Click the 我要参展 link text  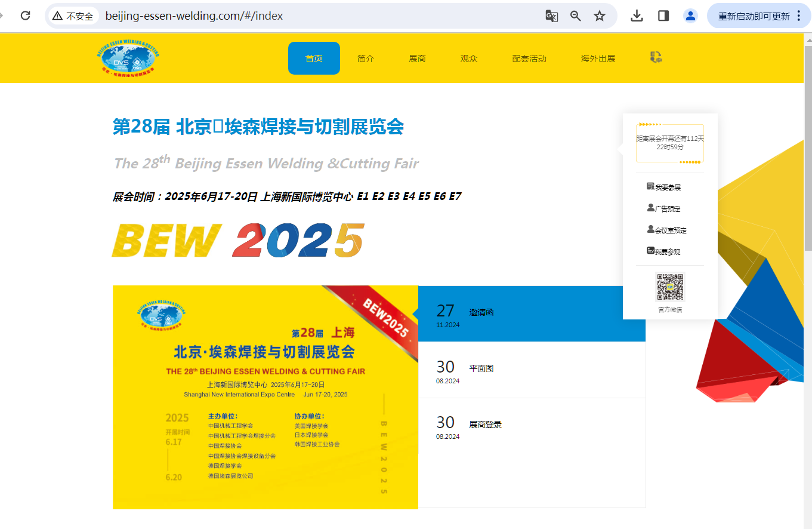click(668, 187)
